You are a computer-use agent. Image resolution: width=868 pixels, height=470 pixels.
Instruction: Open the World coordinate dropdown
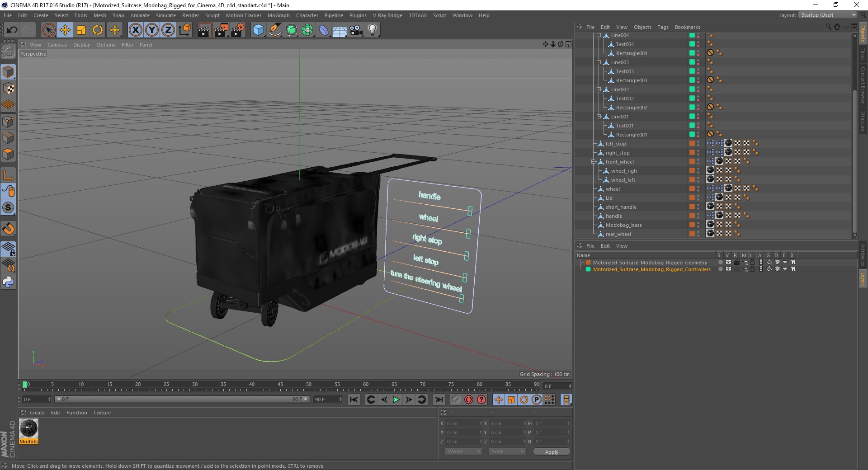click(x=463, y=451)
